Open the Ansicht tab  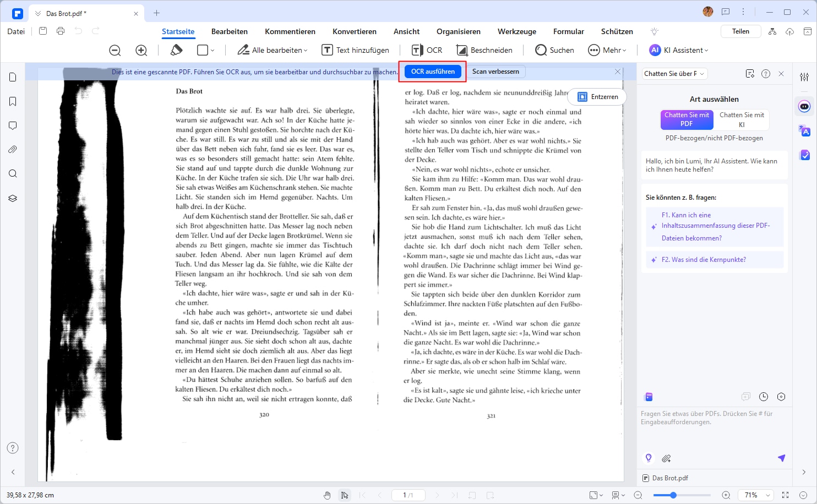pyautogui.click(x=406, y=31)
